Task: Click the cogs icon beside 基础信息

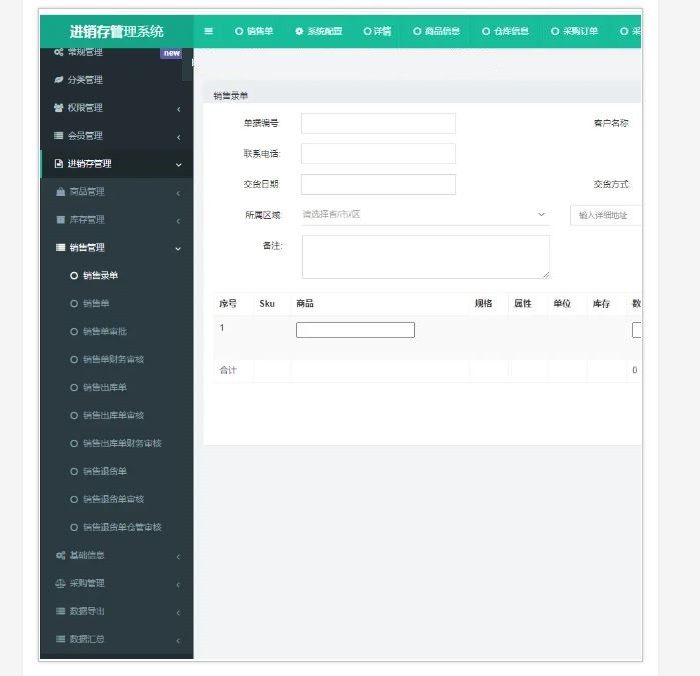Action: click(61, 555)
